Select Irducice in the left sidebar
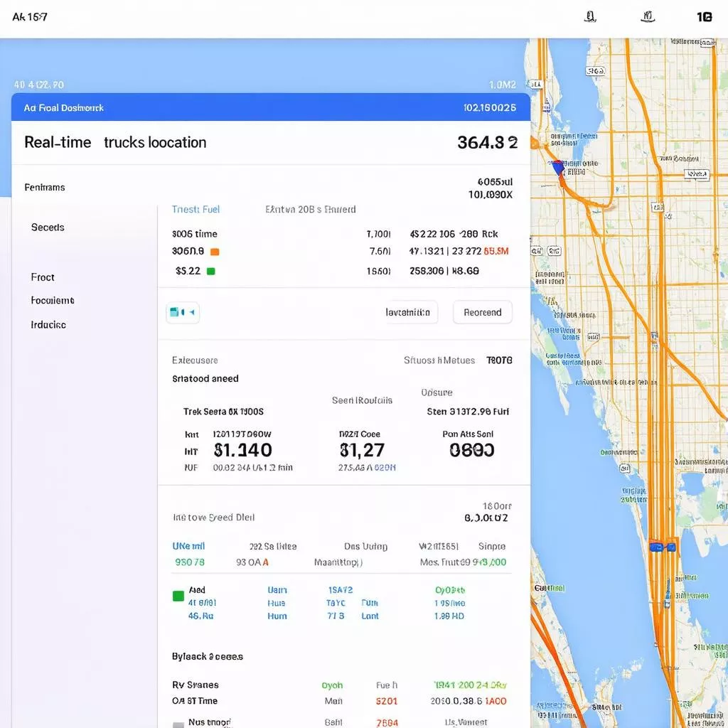Viewport: 728px width, 728px height. [48, 325]
